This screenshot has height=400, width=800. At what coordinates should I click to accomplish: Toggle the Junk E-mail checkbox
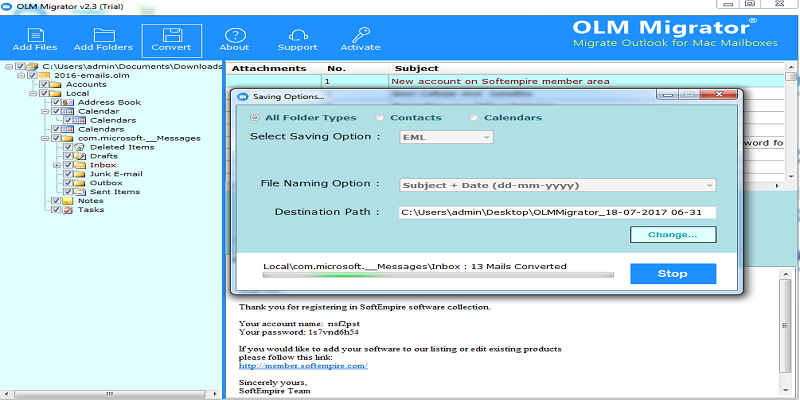click(x=68, y=174)
